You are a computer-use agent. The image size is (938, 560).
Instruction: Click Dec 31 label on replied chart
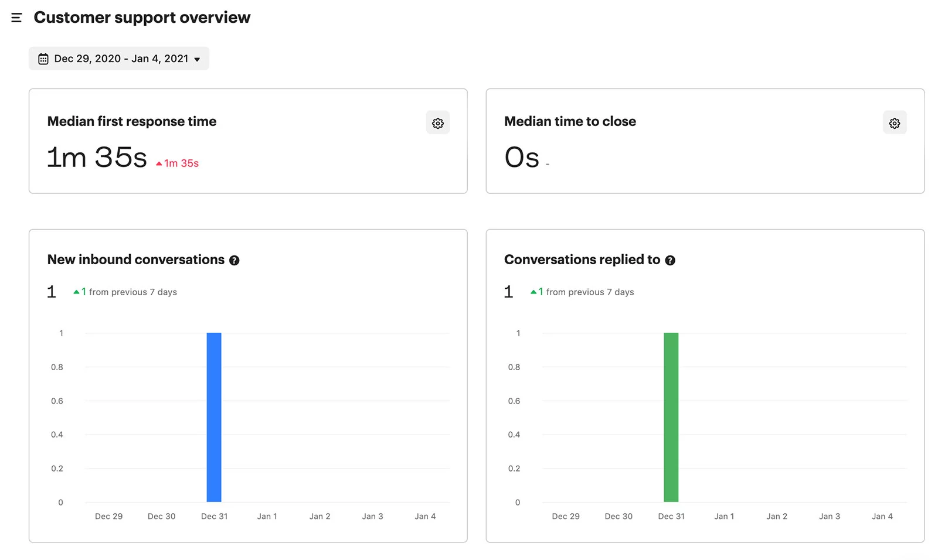(x=671, y=516)
